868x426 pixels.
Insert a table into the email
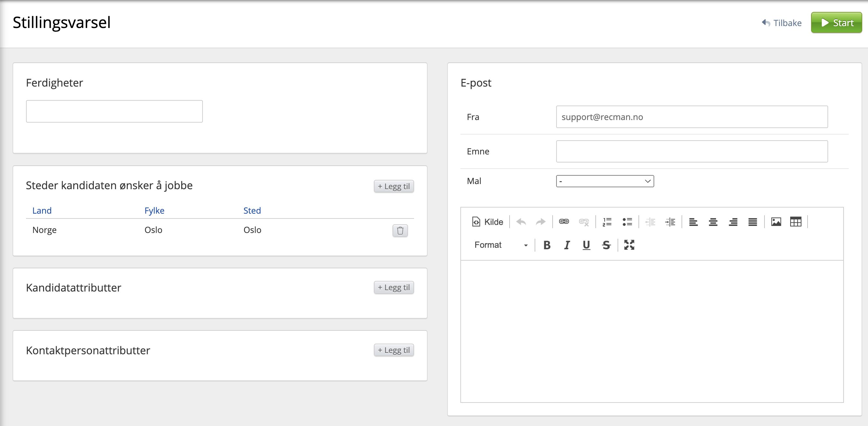tap(796, 222)
